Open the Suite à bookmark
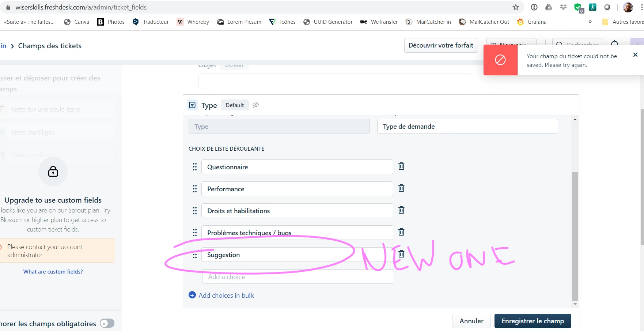644x331 pixels. [29, 22]
